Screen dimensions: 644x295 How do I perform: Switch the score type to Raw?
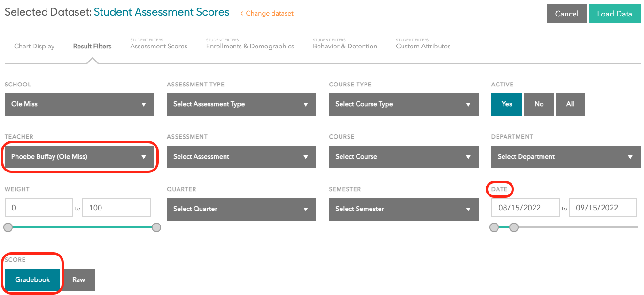(78, 280)
